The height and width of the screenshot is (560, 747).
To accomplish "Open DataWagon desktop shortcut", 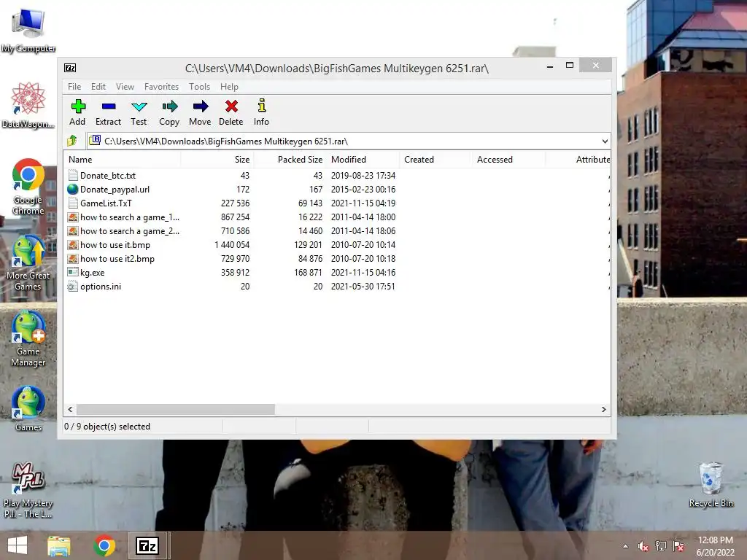I will coord(28,105).
